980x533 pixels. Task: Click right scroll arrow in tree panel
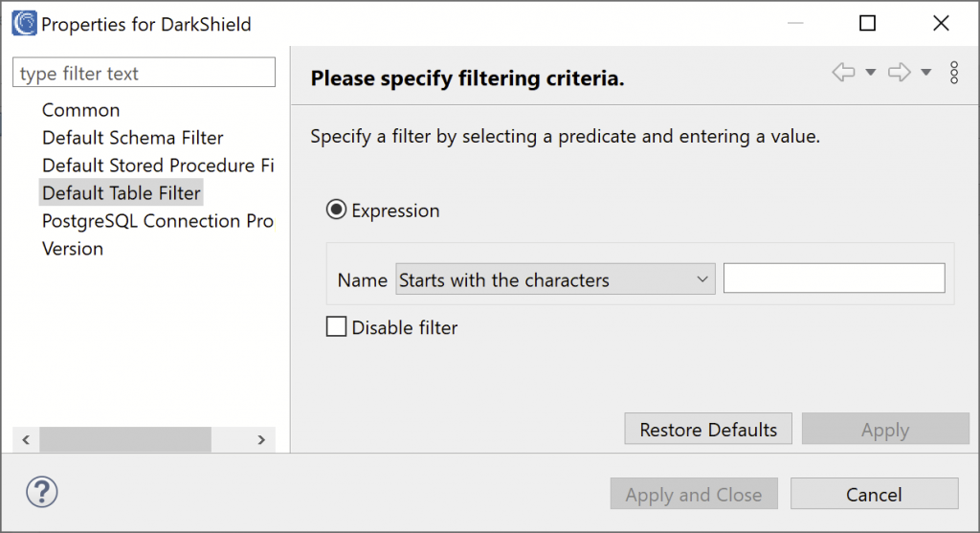[261, 440]
